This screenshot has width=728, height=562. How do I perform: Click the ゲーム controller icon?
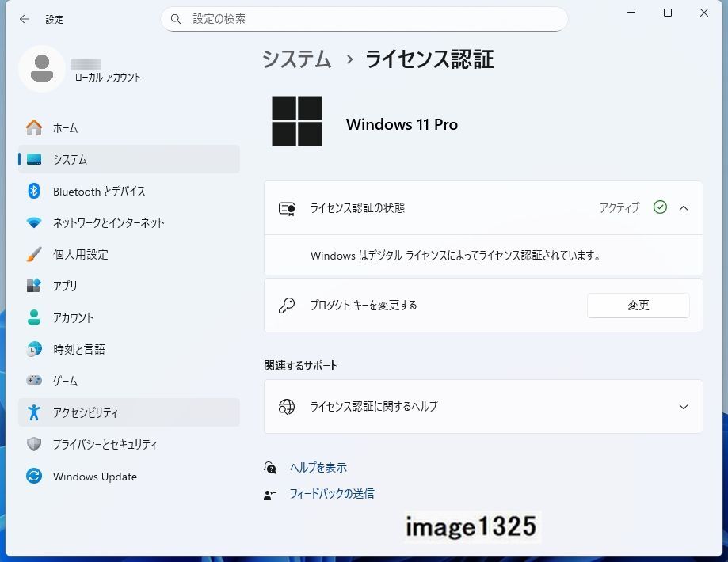[34, 381]
